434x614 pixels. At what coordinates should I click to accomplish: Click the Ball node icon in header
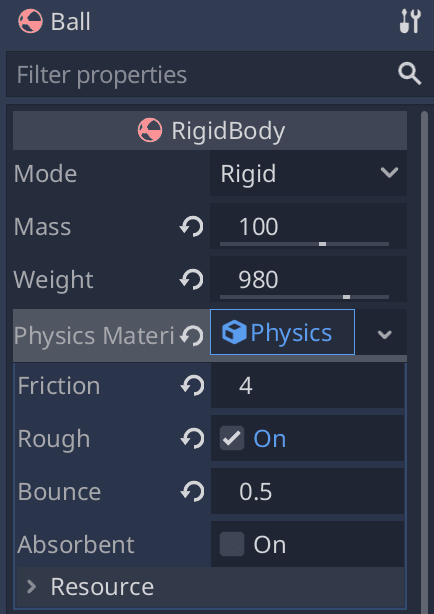click(30, 21)
